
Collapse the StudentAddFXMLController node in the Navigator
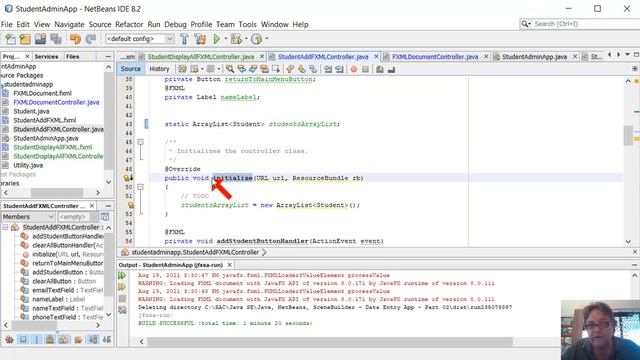(x=5, y=227)
